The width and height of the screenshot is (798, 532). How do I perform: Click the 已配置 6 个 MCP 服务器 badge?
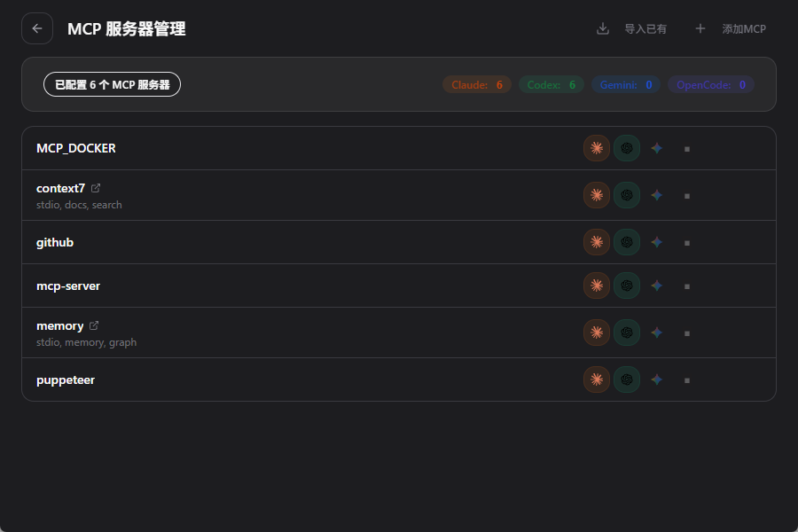112,84
